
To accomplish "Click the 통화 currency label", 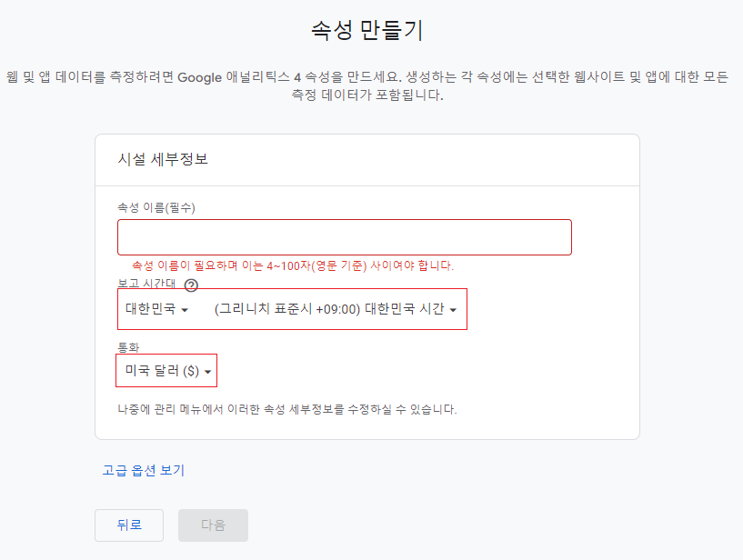I will 127,346.
